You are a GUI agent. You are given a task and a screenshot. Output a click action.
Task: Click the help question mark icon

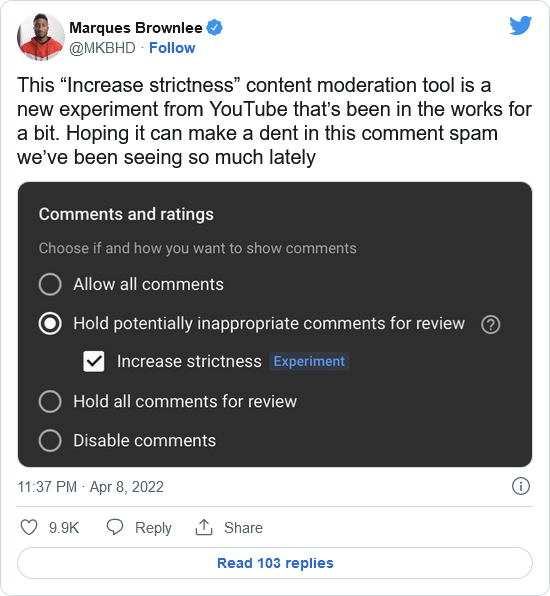point(490,325)
